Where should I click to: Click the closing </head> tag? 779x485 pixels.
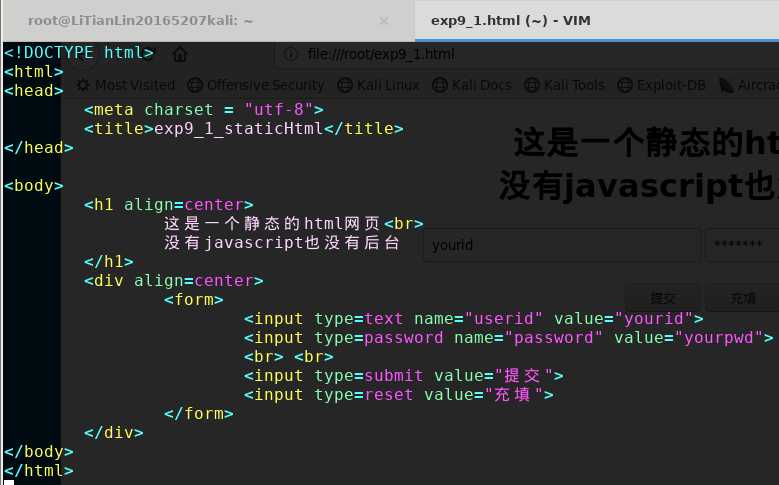pyautogui.click(x=39, y=148)
